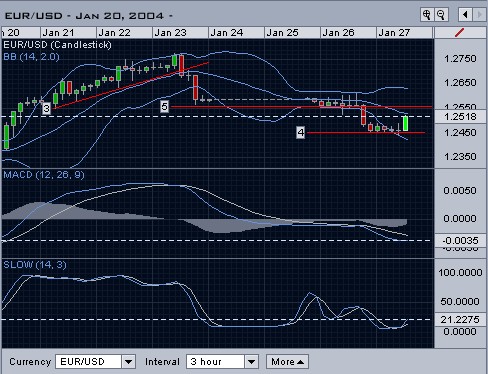The height and width of the screenshot is (374, 488).
Task: Click the 0.0050 MACD axis label
Action: coord(460,191)
